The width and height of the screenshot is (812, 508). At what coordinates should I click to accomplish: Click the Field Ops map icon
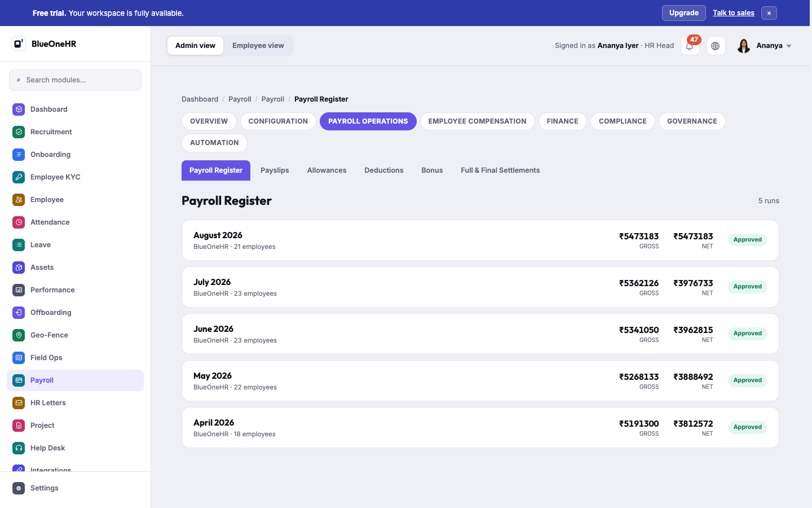[19, 358]
